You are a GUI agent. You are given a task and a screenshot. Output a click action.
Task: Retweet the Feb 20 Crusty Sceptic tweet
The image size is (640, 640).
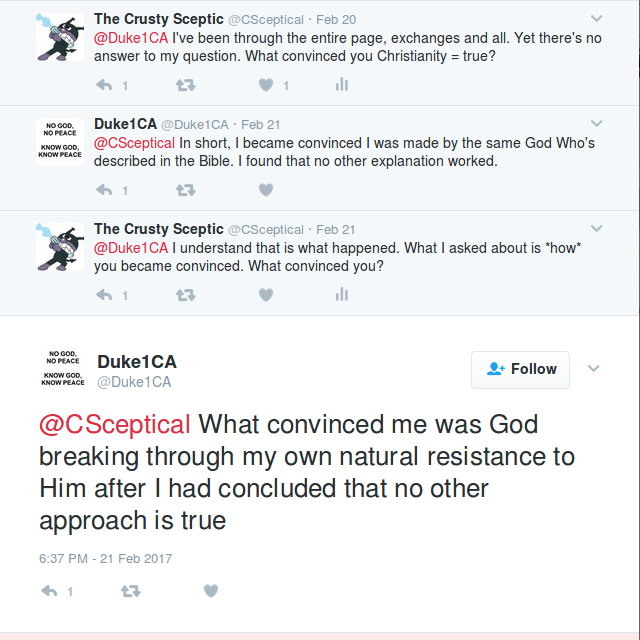point(186,85)
